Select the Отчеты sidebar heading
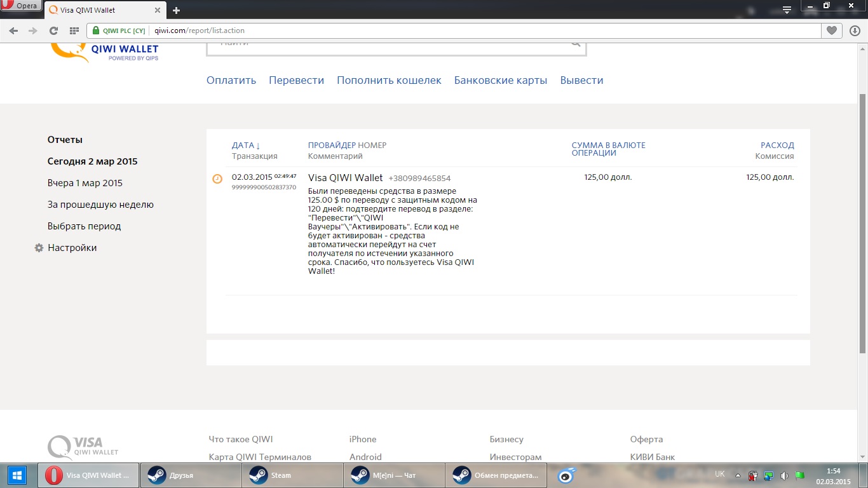Screen dimensions: 868x488 coord(65,140)
